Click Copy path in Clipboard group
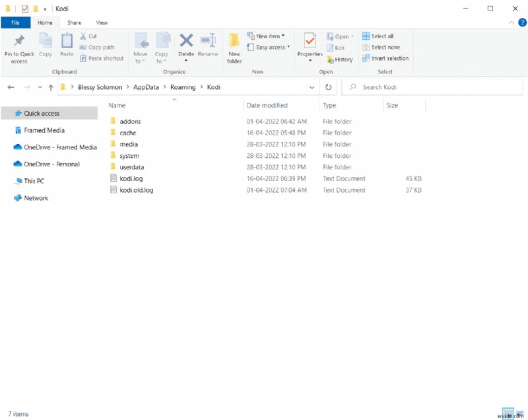 (97, 47)
